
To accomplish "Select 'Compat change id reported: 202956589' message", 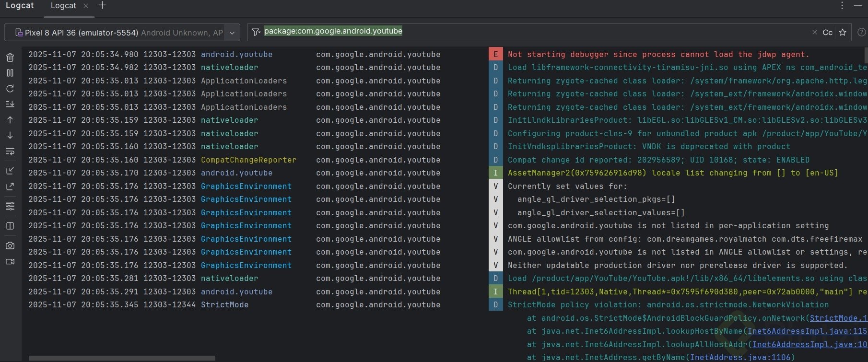I will [658, 160].
